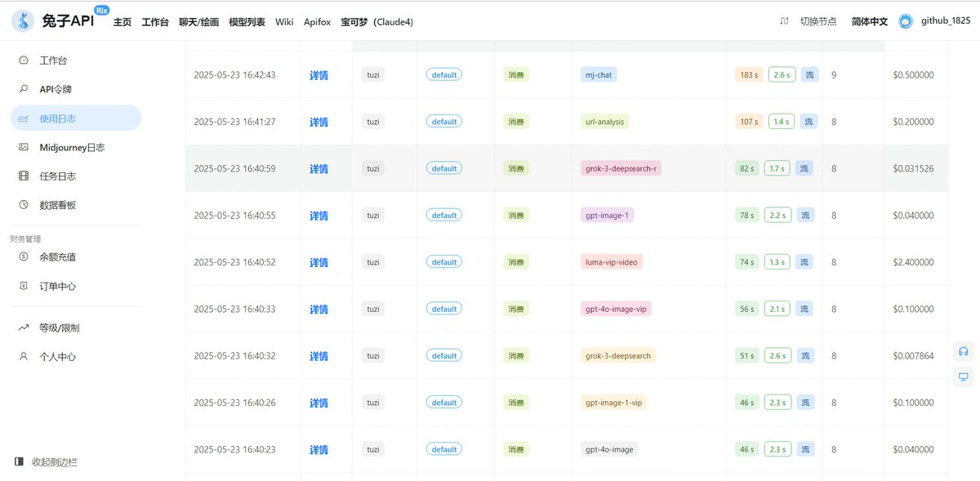Open 详情 for the 16:40:52 log entry

click(x=318, y=262)
